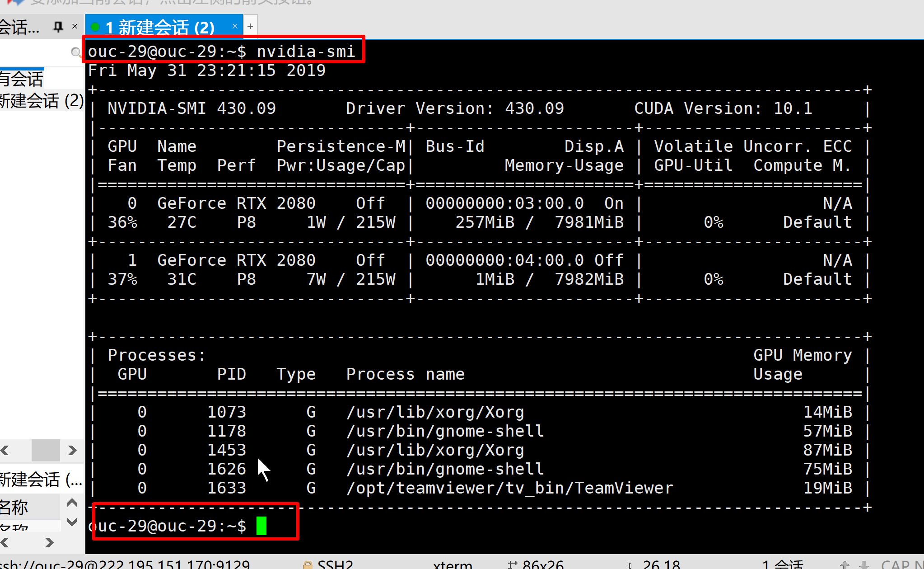The height and width of the screenshot is (569, 924).
Task: Click the magnifier search icon in sidebar
Action: [x=76, y=53]
